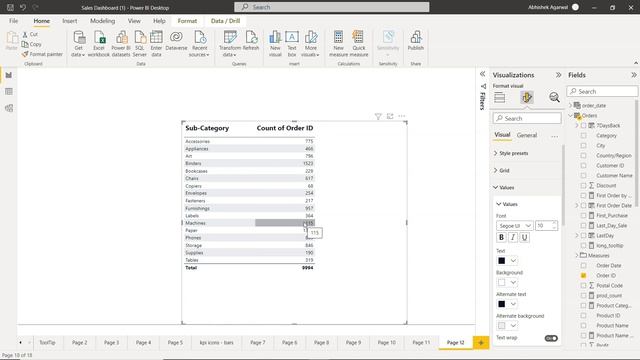The width and height of the screenshot is (640, 360).
Task: Collapse the Visualizations pane
Action: (x=558, y=75)
